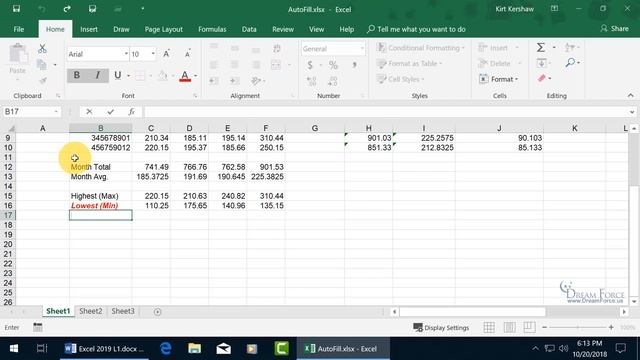This screenshot has width=640, height=360.
Task: Click the zoom slider in the status bar
Action: 578,327
